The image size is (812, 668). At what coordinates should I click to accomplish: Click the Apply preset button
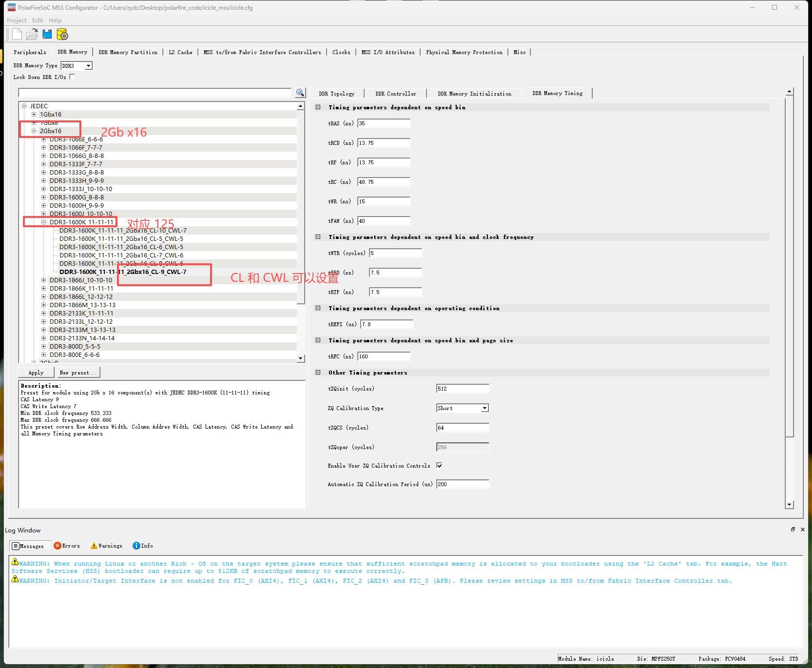[x=36, y=373]
